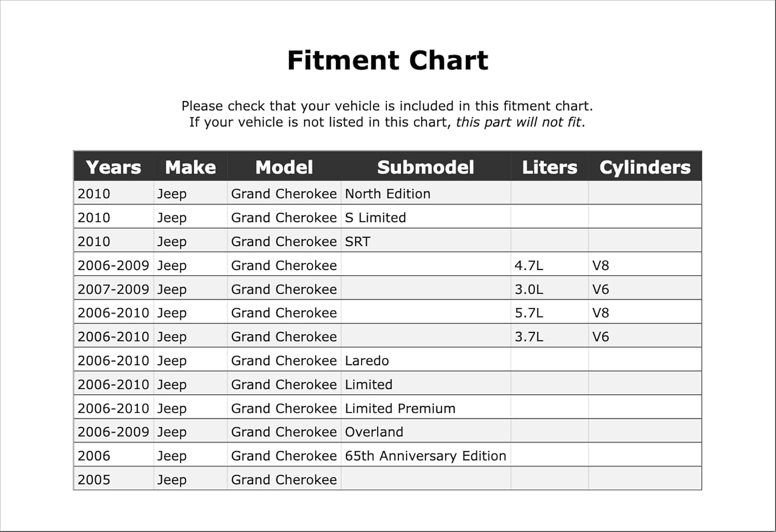This screenshot has width=776, height=532.
Task: Click the Overland submodel cell
Action: (426, 432)
